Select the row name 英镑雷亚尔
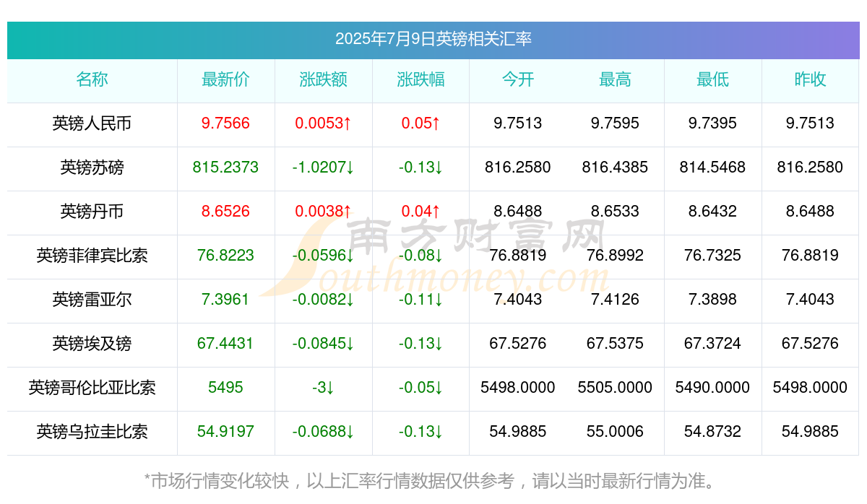867x504 pixels. (92, 300)
